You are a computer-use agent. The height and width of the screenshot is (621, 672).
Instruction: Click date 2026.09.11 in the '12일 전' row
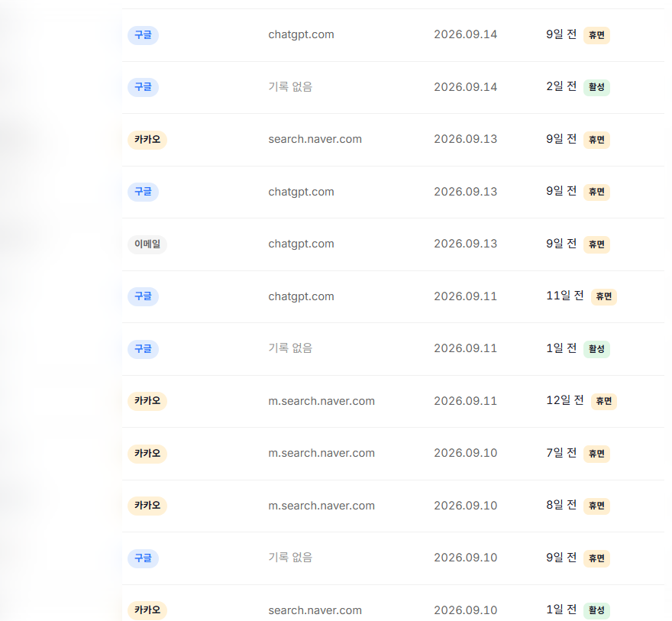(x=465, y=401)
